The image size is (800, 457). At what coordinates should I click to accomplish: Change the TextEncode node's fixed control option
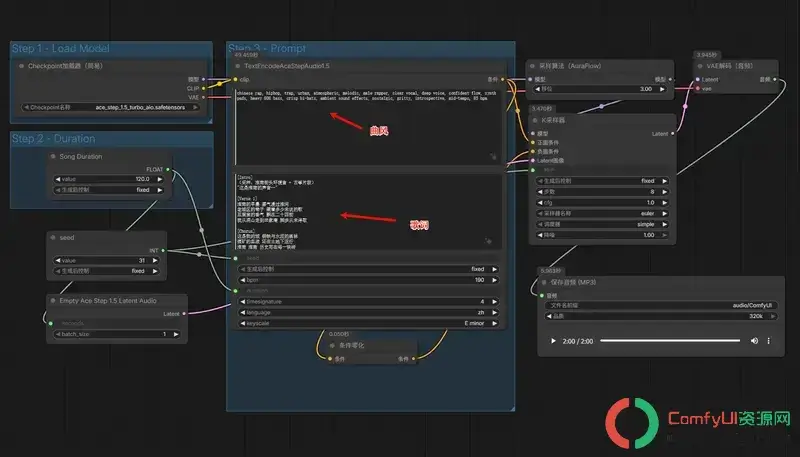coord(368,269)
